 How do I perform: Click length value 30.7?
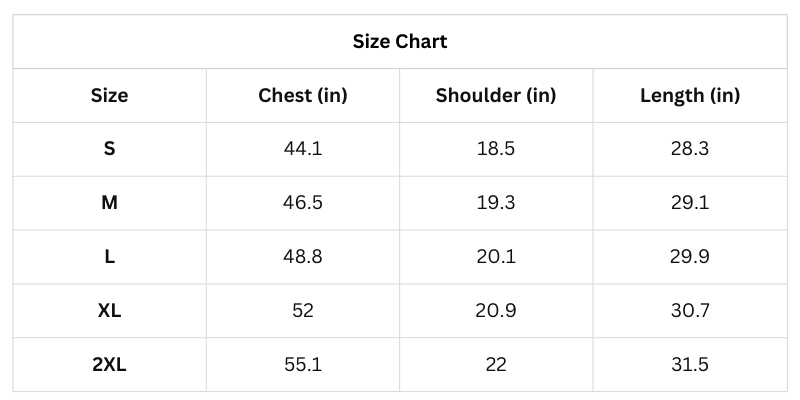pos(690,311)
